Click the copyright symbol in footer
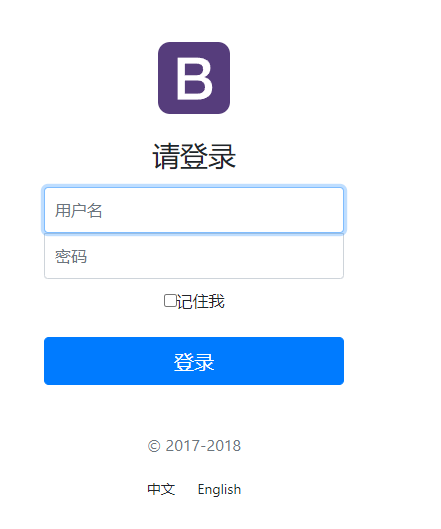The height and width of the screenshot is (529, 441). point(154,446)
